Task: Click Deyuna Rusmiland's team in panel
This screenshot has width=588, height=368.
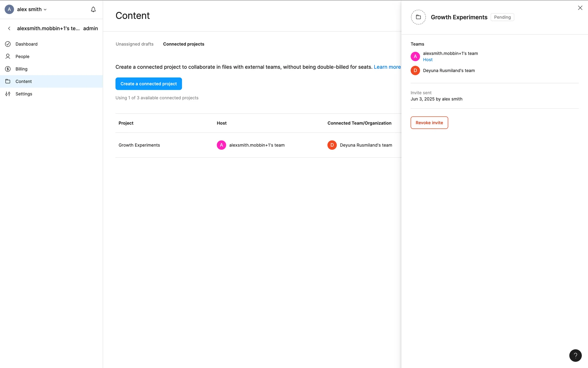Action: tap(449, 71)
